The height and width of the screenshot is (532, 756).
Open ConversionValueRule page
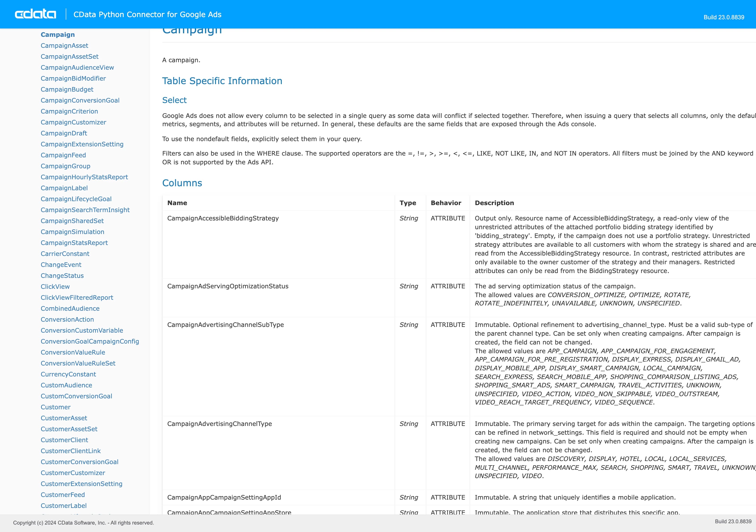(73, 352)
